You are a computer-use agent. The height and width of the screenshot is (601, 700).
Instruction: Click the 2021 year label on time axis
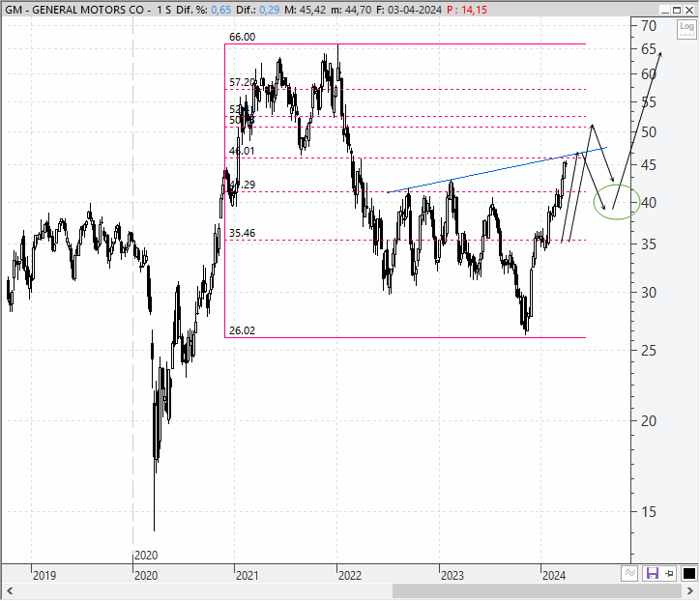coord(248,576)
